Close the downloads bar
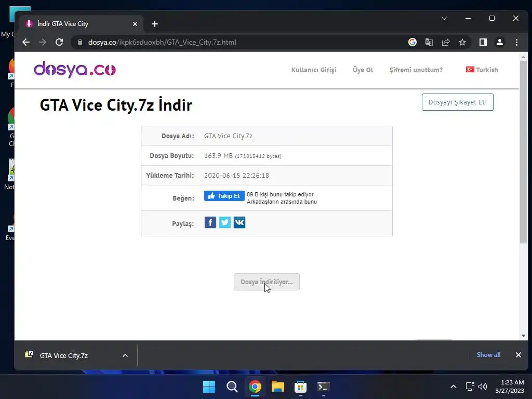This screenshot has height=399, width=532. 518,354
